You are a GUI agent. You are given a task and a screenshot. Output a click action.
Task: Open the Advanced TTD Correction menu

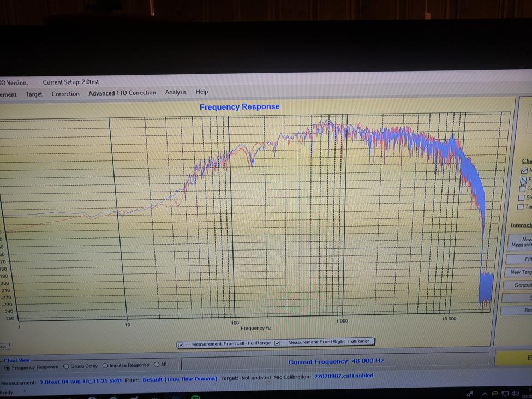tap(122, 93)
